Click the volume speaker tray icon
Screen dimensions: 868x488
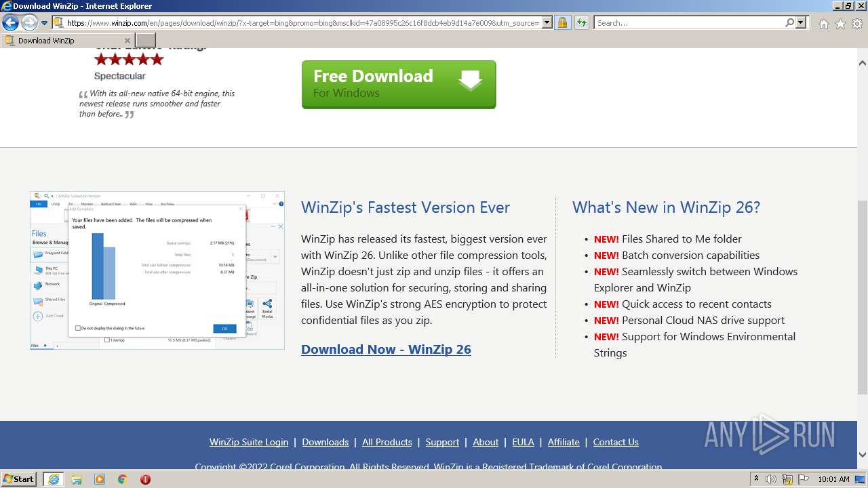[770, 479]
